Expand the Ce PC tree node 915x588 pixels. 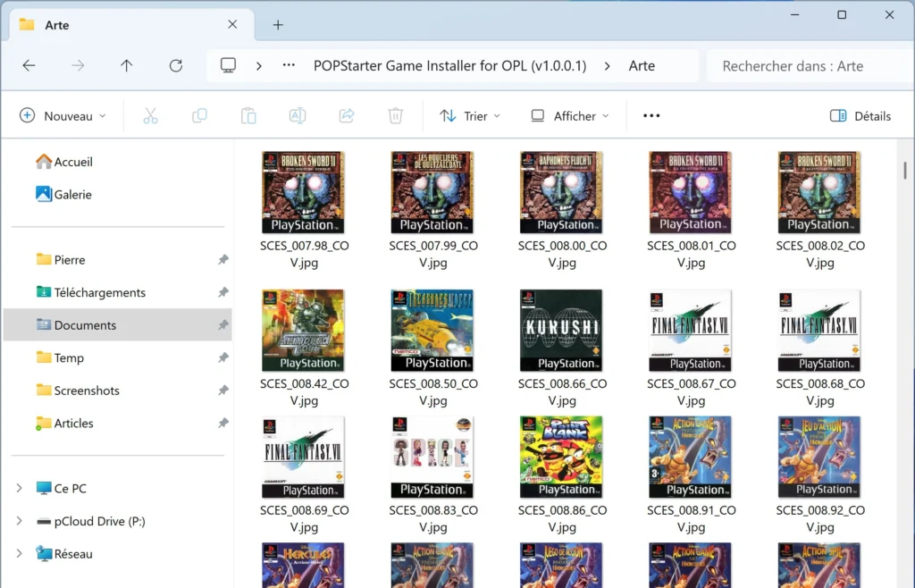[20, 488]
